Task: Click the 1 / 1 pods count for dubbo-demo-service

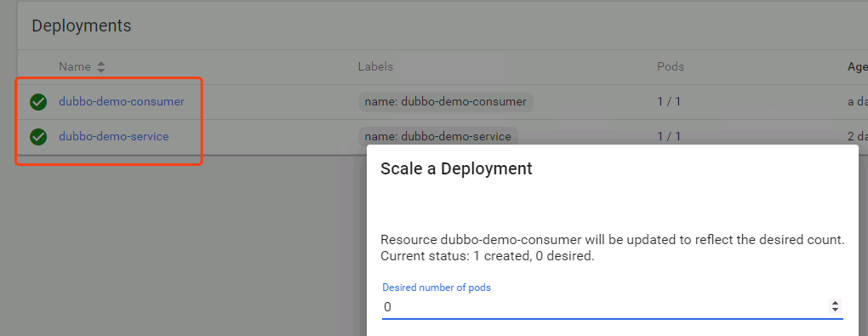Action: (669, 136)
